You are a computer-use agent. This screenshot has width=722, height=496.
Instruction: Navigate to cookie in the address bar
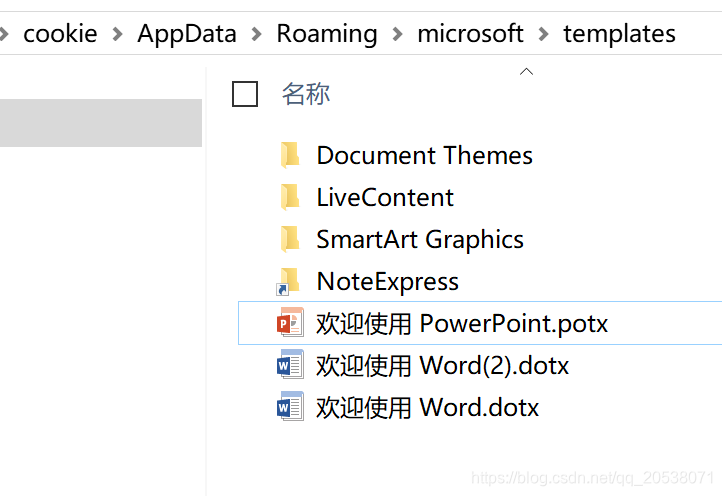click(x=60, y=34)
